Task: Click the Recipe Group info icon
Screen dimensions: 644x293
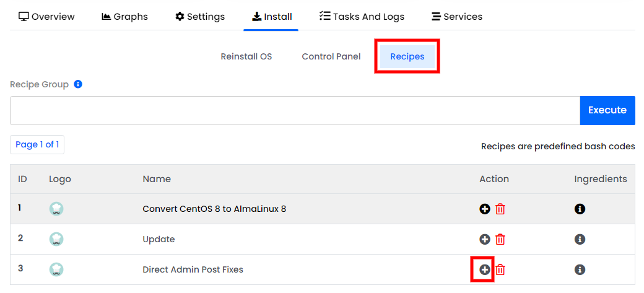Action: (78, 84)
